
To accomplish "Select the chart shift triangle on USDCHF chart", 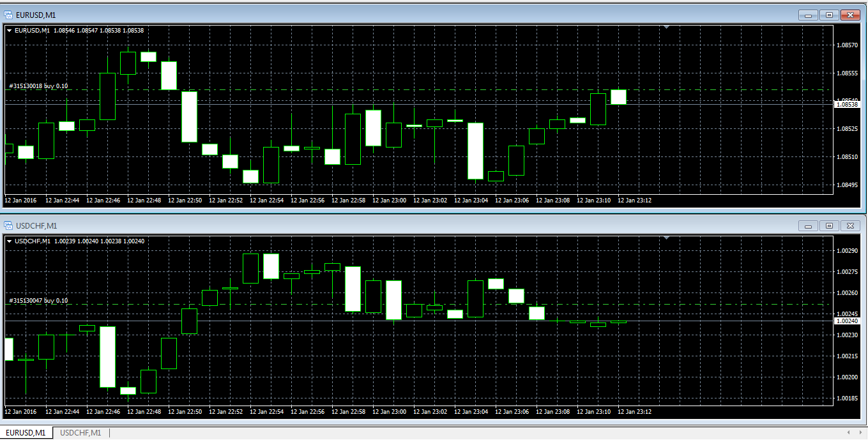I will (666, 238).
